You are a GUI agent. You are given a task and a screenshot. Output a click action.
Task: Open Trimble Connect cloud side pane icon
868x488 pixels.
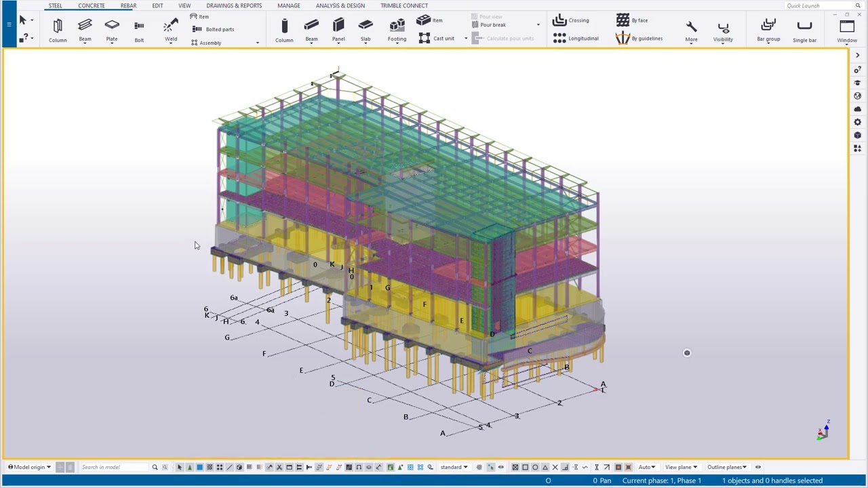point(858,109)
